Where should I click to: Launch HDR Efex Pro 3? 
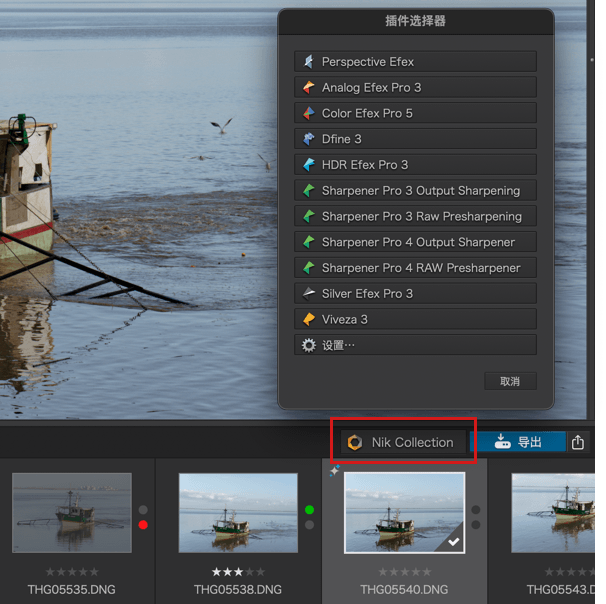[415, 165]
